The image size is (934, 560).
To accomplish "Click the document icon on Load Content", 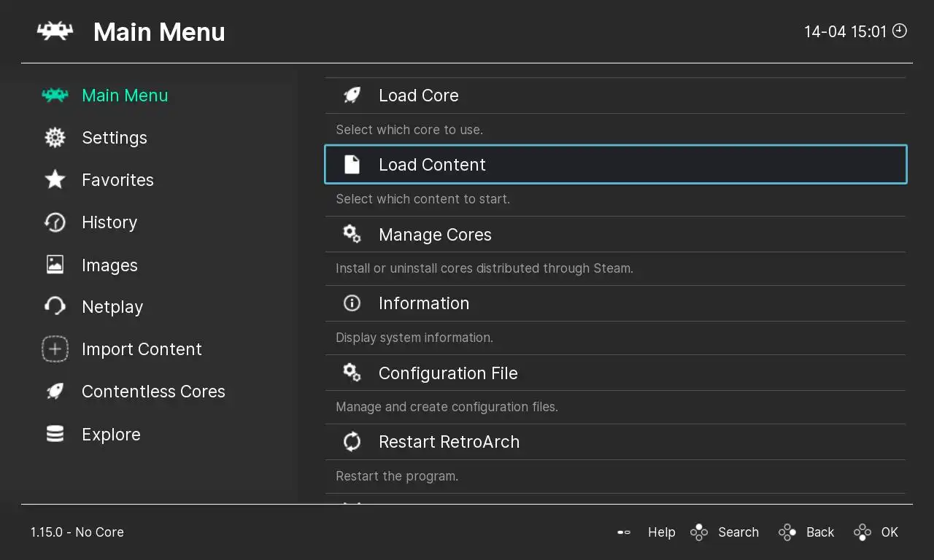I will pos(352,165).
